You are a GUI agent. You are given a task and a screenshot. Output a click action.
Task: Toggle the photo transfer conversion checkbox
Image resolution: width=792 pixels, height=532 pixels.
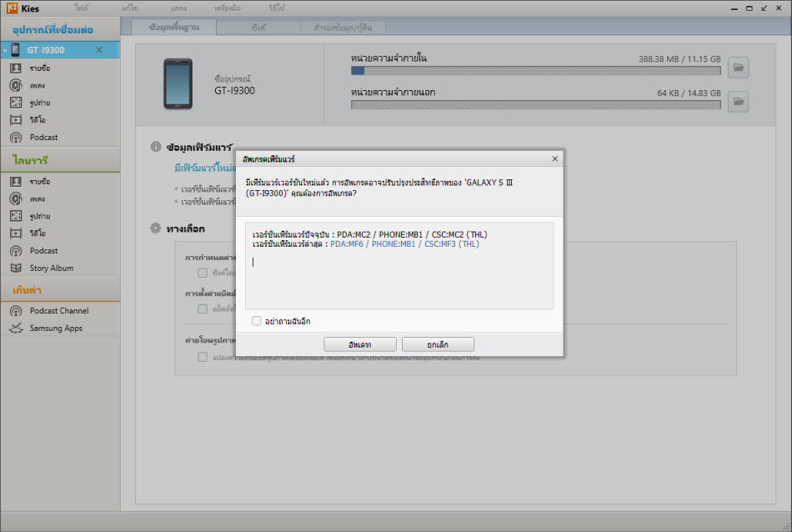point(203,357)
